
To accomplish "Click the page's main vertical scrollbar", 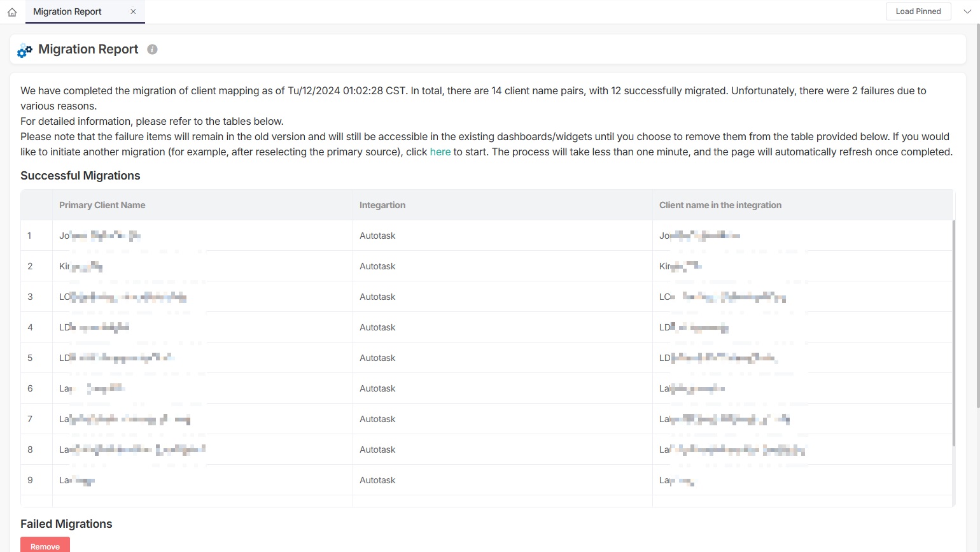I will tap(977, 216).
